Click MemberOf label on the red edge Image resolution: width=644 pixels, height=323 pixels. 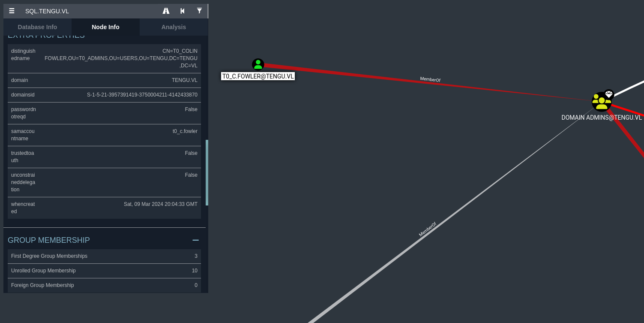coord(430,79)
